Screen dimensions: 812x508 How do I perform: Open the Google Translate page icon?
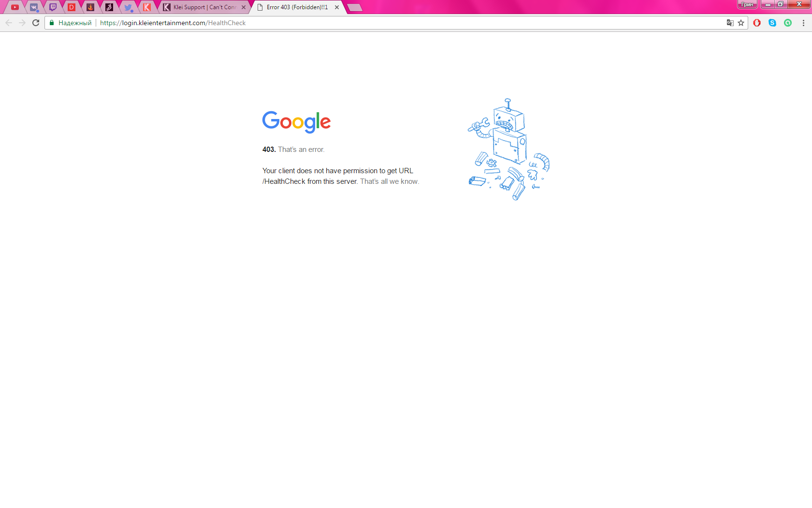[x=730, y=23]
